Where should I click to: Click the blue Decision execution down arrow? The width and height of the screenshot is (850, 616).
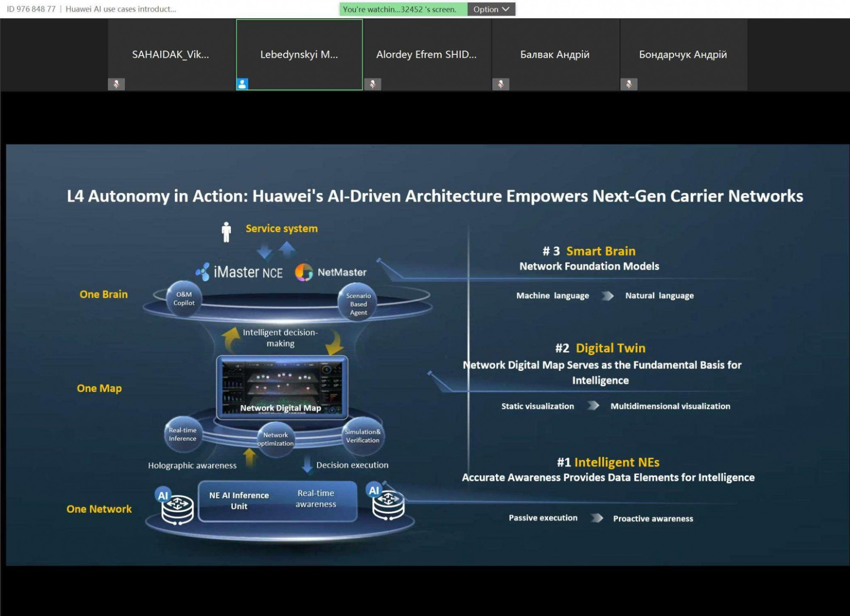pos(307,465)
